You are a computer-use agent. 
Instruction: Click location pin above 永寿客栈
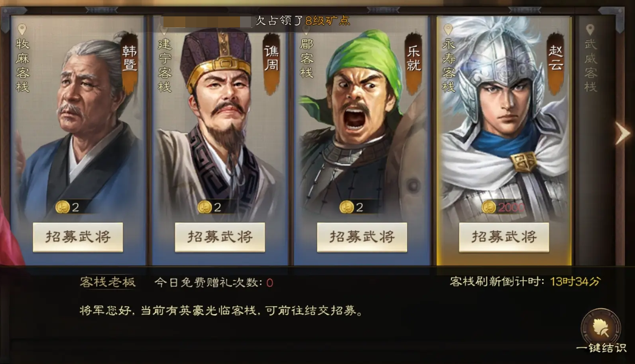click(x=448, y=29)
